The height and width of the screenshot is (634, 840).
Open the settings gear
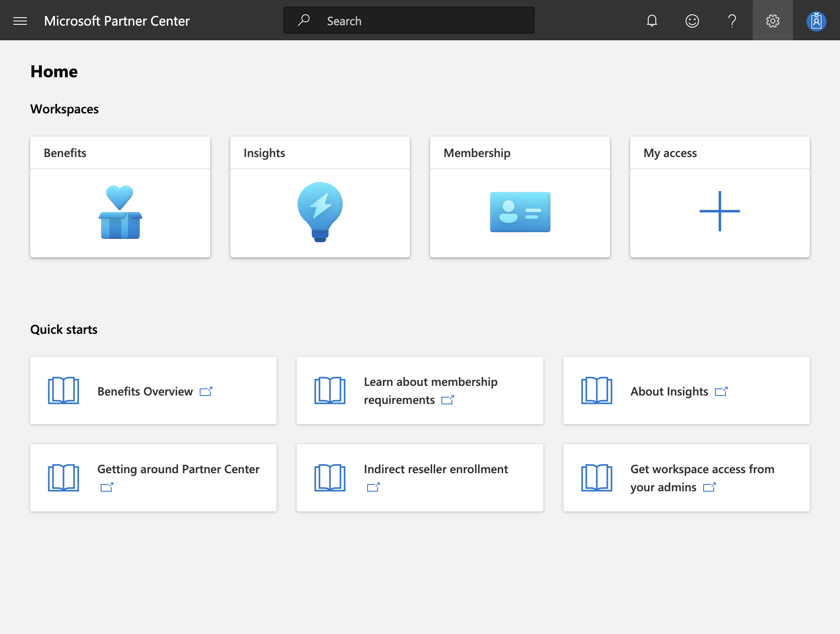[772, 21]
